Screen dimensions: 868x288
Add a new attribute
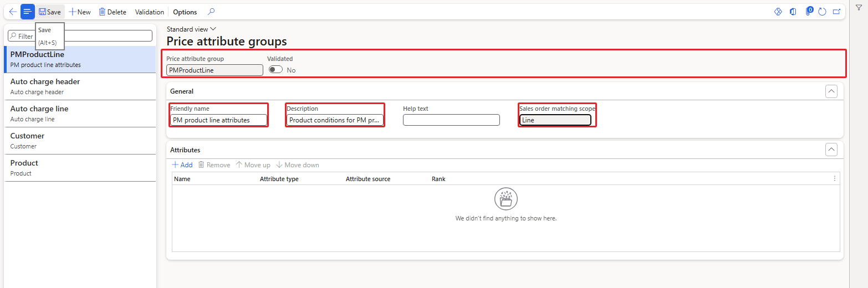pyautogui.click(x=182, y=165)
